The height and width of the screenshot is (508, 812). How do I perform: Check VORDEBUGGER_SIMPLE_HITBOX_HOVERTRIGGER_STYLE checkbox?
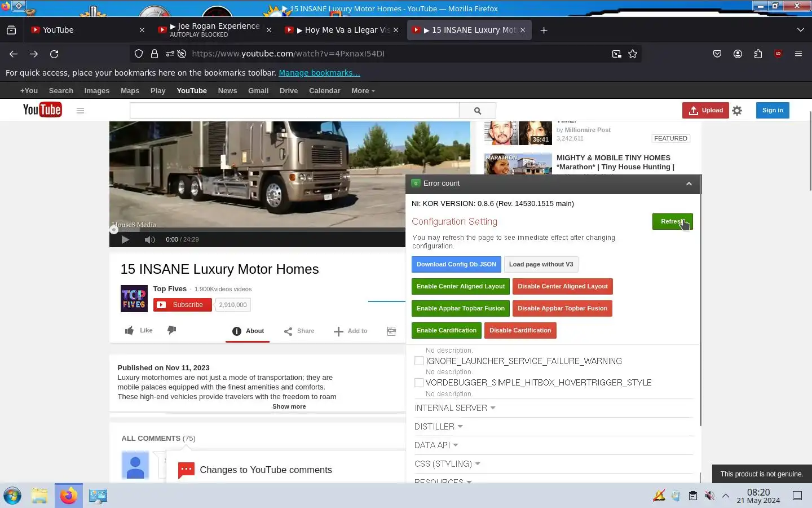coord(419,383)
